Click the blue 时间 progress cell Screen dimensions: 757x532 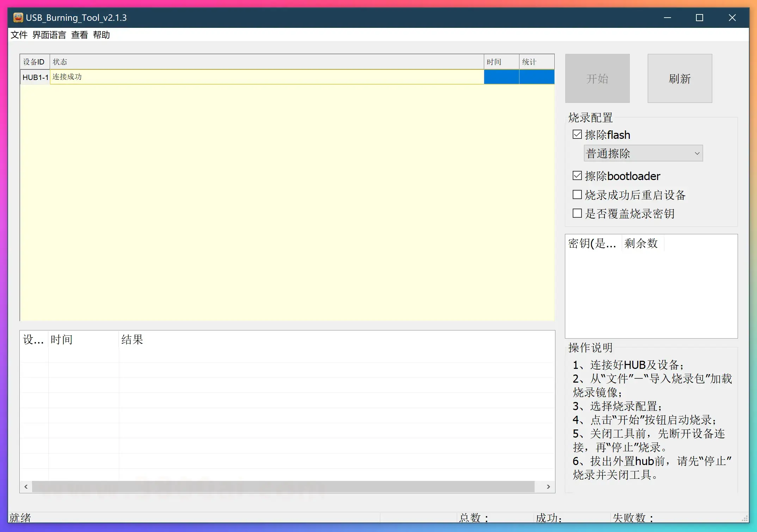coord(501,77)
